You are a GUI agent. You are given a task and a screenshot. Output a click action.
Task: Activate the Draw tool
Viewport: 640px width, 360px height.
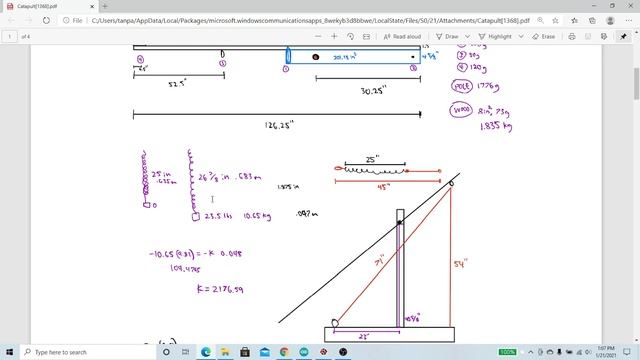coord(447,36)
